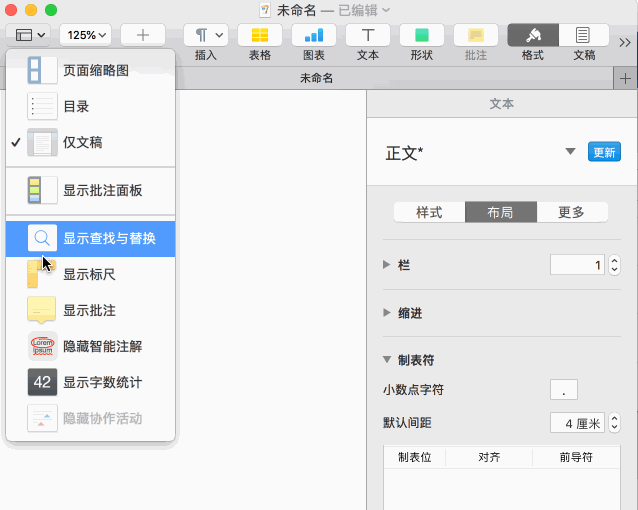Image resolution: width=638 pixels, height=510 pixels.
Task: Open the 文稿 (Document) inspector
Action: point(584,35)
